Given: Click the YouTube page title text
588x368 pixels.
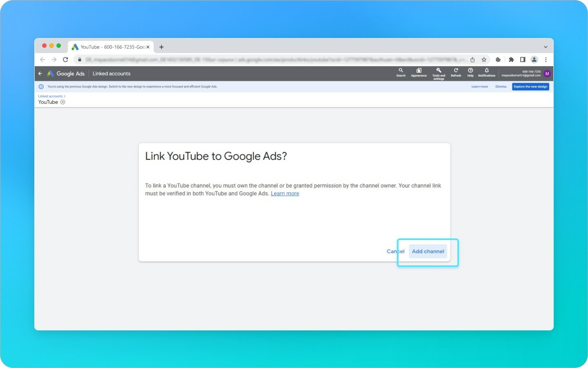Looking at the screenshot, I should pos(48,102).
